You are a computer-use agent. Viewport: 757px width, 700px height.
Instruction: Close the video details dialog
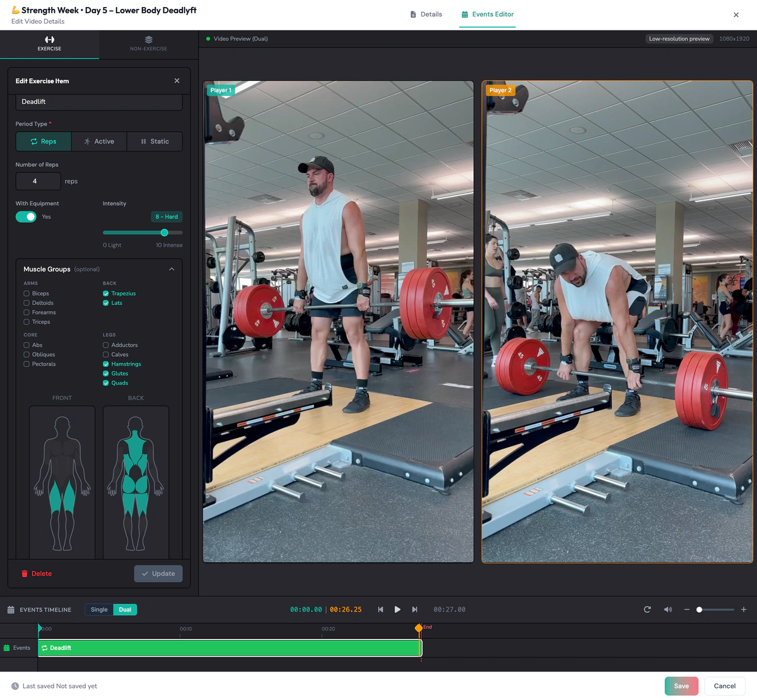click(736, 15)
